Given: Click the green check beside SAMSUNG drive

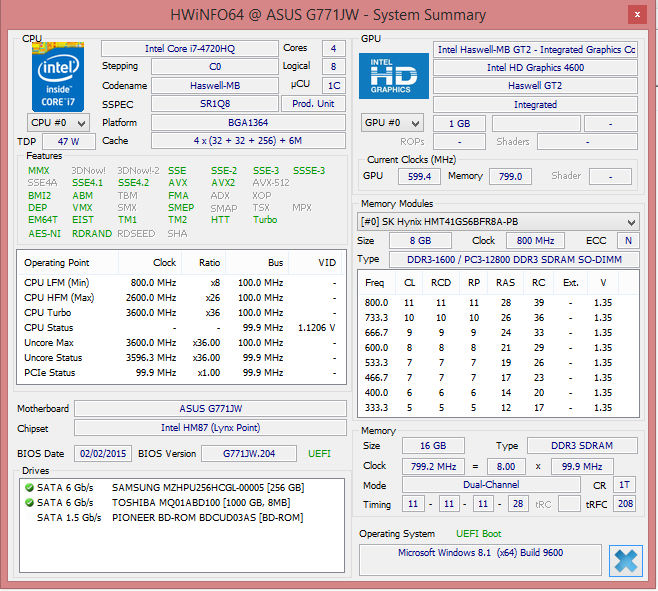Looking at the screenshot, I should click(x=29, y=487).
